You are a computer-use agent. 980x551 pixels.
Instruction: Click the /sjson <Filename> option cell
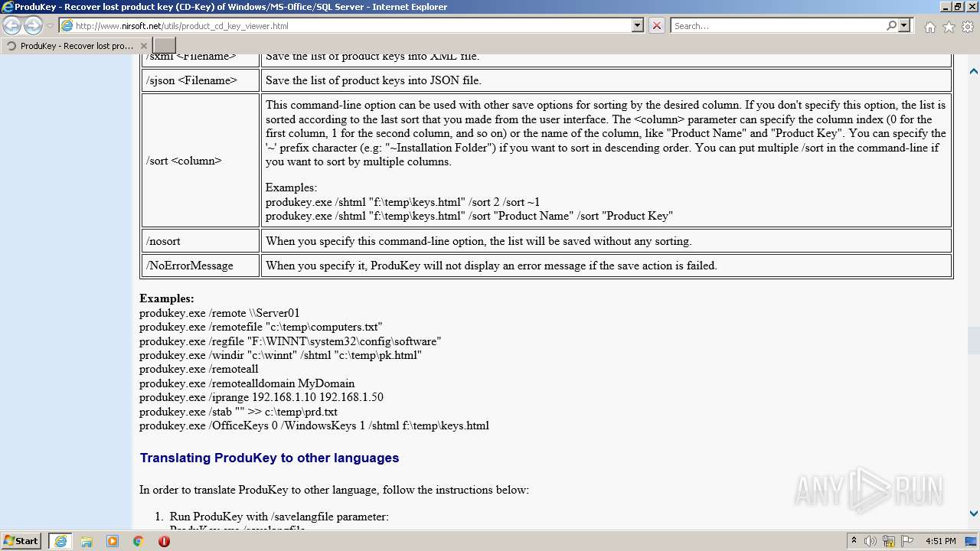click(201, 80)
